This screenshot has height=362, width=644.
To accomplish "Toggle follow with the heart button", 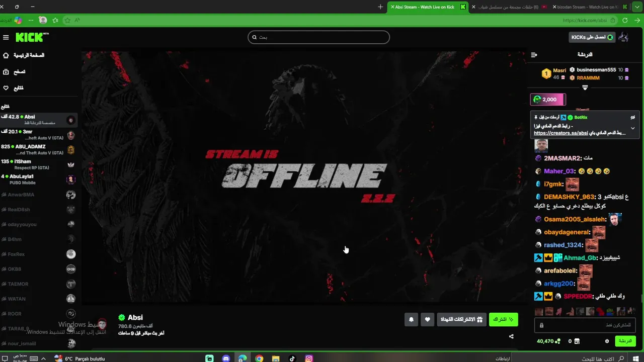I will point(427,319).
